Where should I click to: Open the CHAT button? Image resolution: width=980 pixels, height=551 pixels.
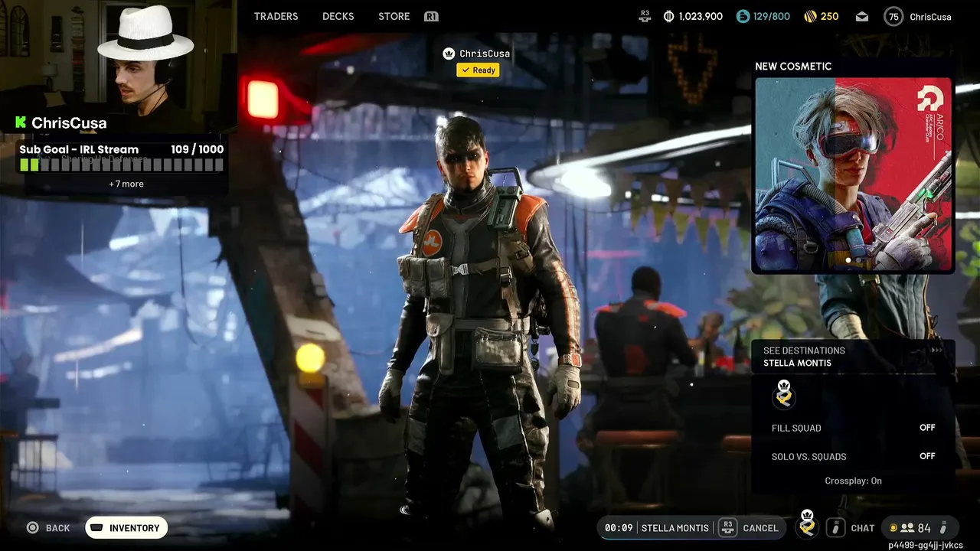point(863,528)
